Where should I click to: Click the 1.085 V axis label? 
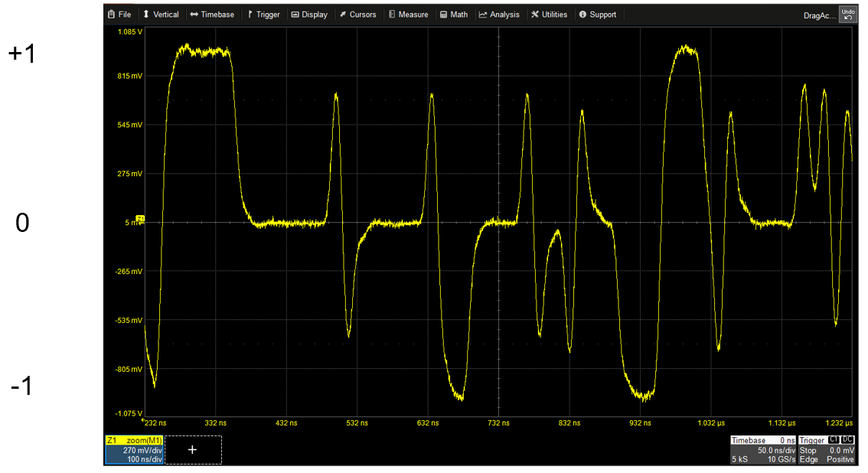point(129,32)
